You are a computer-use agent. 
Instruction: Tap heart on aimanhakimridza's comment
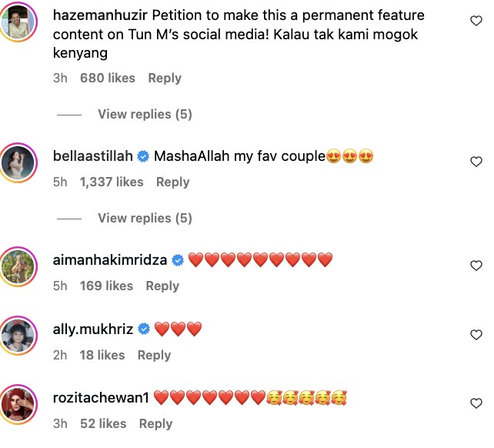[476, 266]
